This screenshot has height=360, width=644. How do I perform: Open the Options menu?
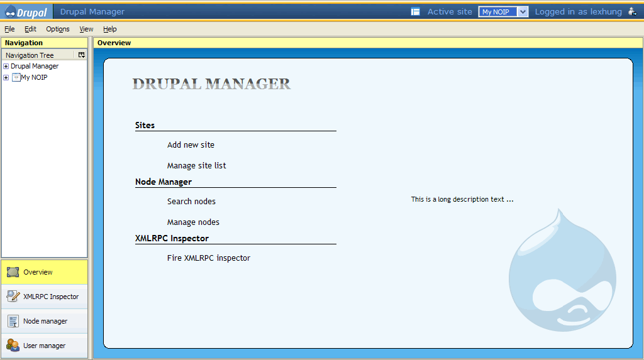[58, 30]
